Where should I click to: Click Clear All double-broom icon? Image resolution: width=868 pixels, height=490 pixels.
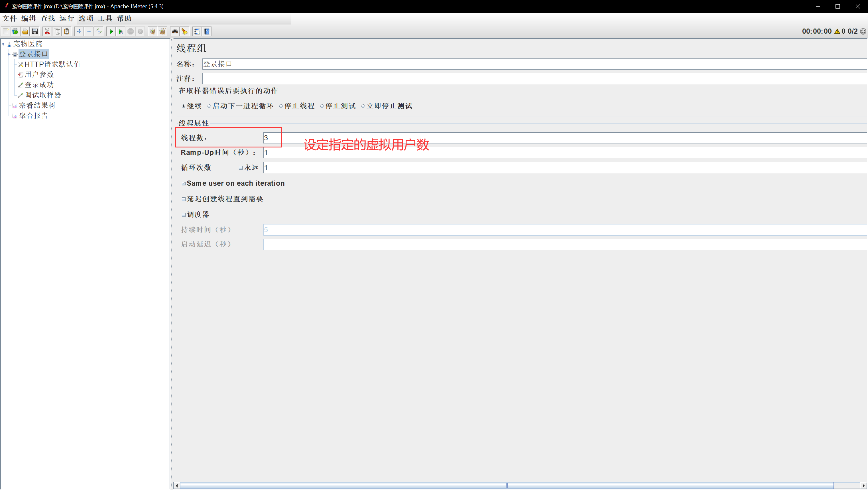tap(162, 31)
